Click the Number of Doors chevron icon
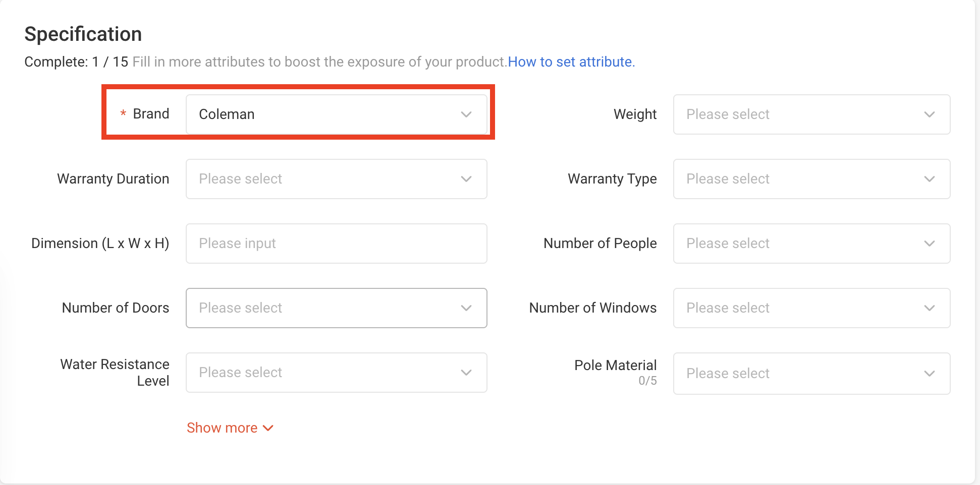This screenshot has height=485, width=980. click(x=466, y=308)
